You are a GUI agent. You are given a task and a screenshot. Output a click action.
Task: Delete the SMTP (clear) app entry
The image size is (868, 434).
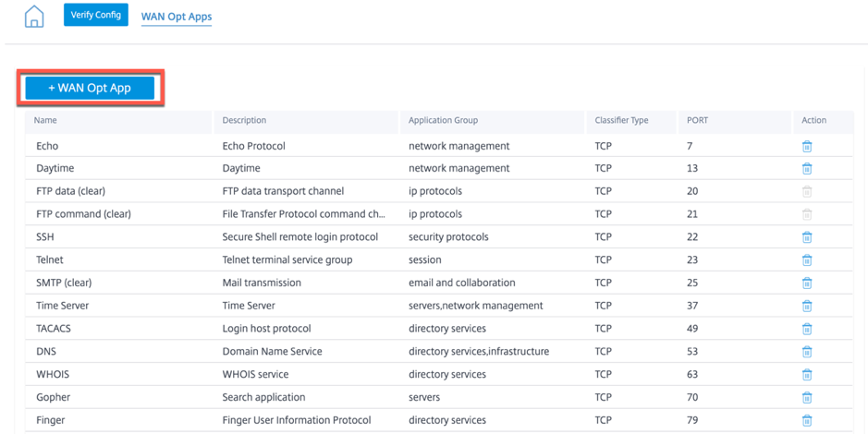(x=807, y=283)
